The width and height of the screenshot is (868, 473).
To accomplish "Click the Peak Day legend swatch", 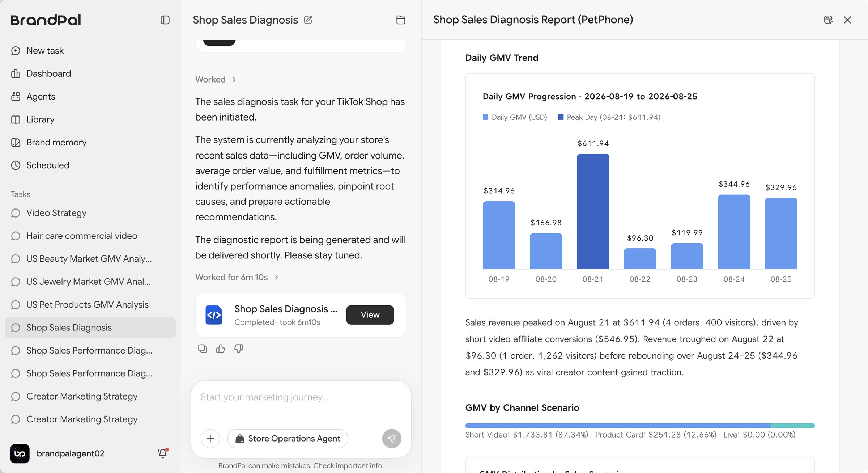I will tap(561, 117).
